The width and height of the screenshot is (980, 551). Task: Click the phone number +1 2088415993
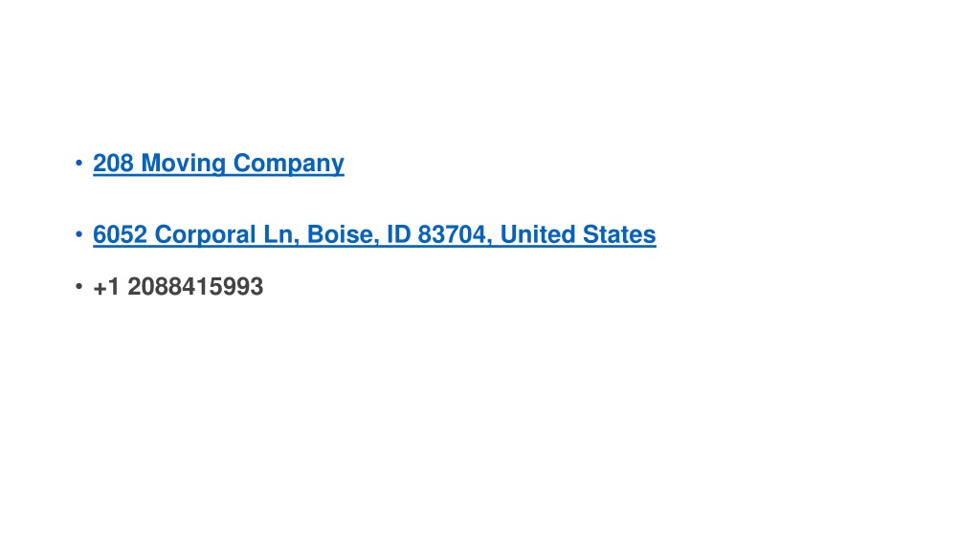click(x=178, y=287)
